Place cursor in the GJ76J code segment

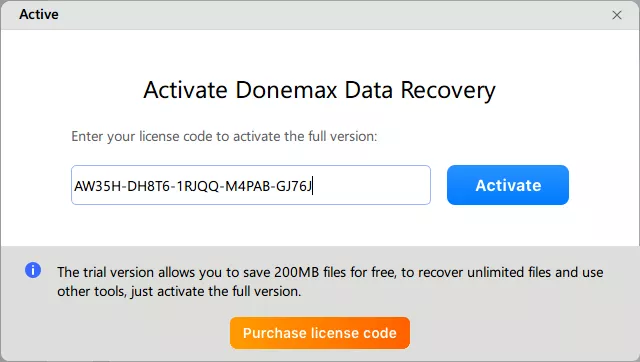(294, 186)
